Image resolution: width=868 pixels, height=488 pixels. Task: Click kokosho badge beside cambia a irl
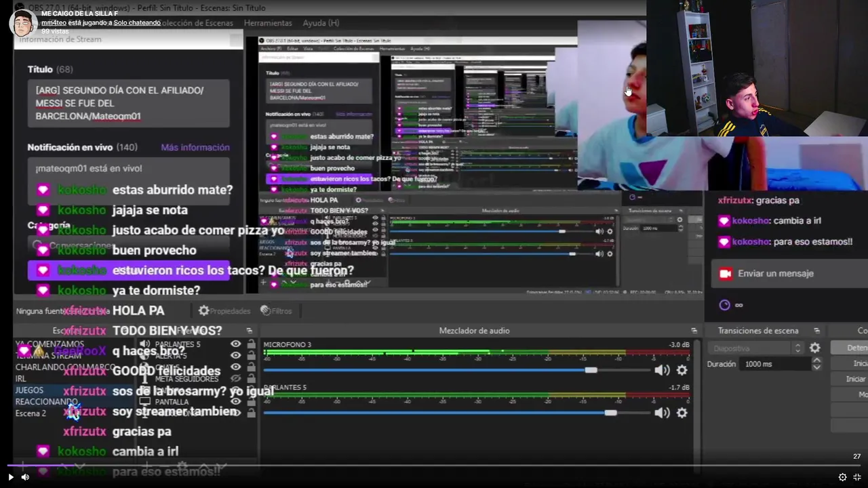point(724,221)
